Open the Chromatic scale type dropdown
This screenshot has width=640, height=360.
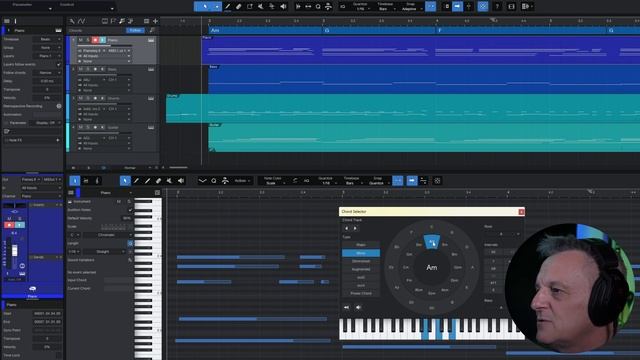108,235
